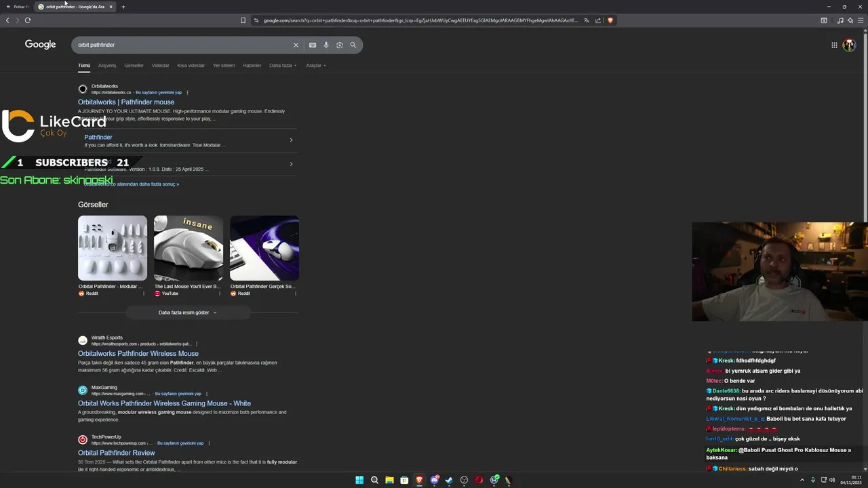The height and width of the screenshot is (488, 868).
Task: Open the Google account avatar
Action: [849, 45]
